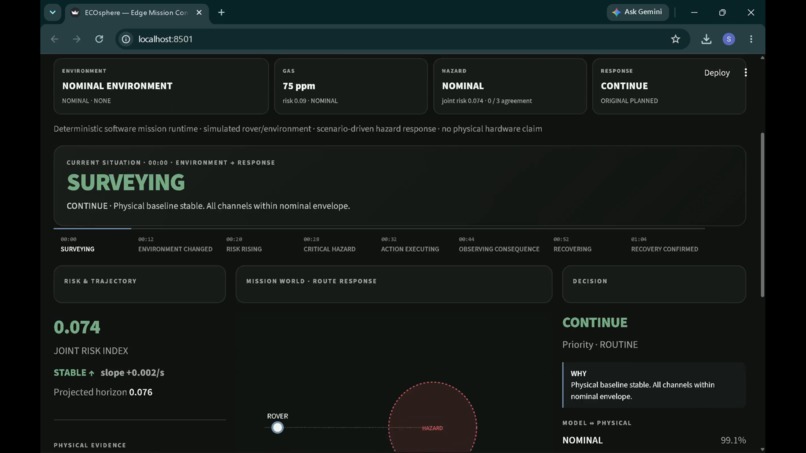Click the ROVER marker on the map
The width and height of the screenshot is (806, 453).
278,427
